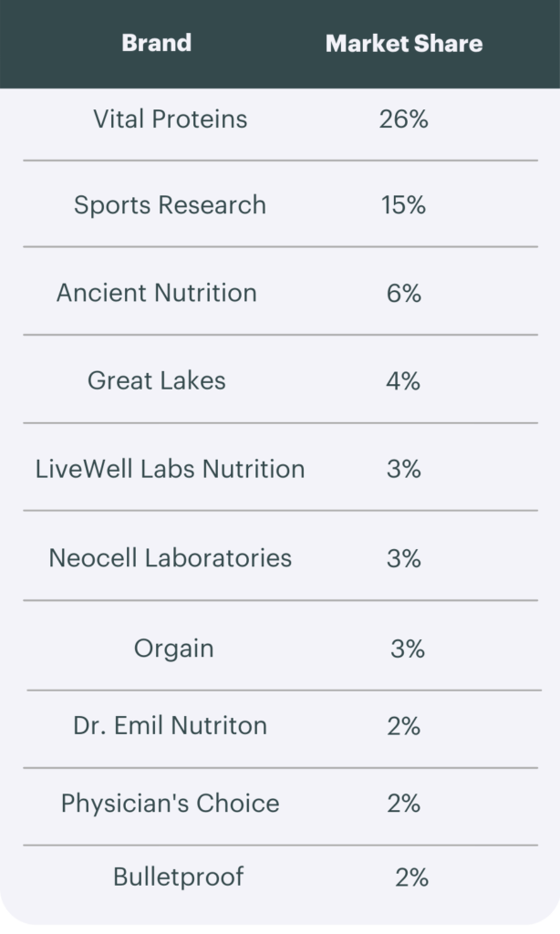This screenshot has height=934, width=560.
Task: Click the 6% market share value
Action: click(404, 293)
